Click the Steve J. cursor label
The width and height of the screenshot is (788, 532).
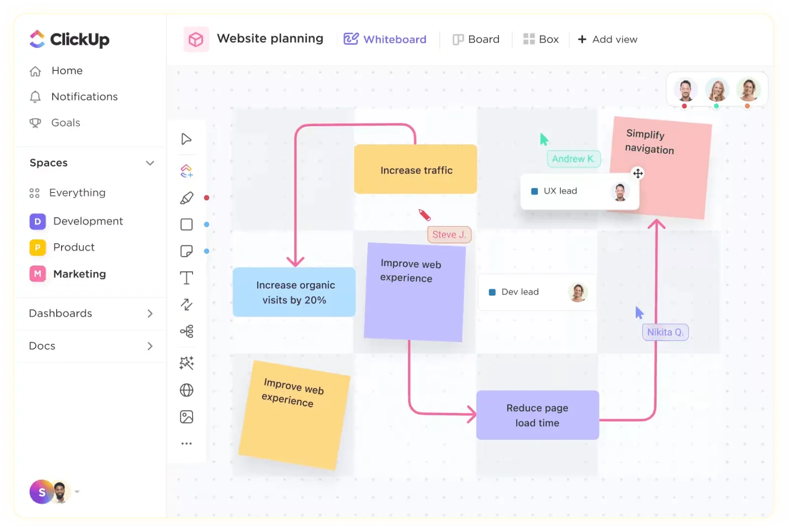click(x=449, y=235)
